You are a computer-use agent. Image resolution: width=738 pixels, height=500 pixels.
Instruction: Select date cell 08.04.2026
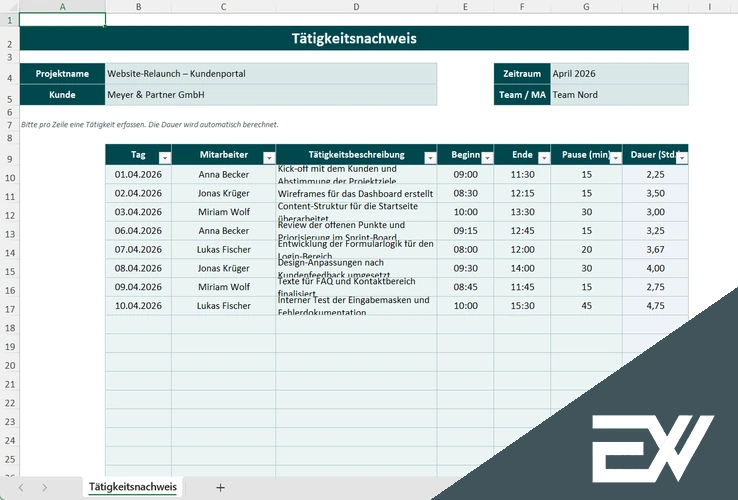pyautogui.click(x=138, y=268)
